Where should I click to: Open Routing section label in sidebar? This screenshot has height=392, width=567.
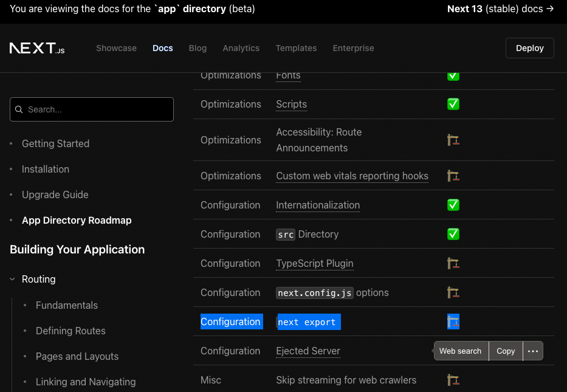pyautogui.click(x=39, y=279)
